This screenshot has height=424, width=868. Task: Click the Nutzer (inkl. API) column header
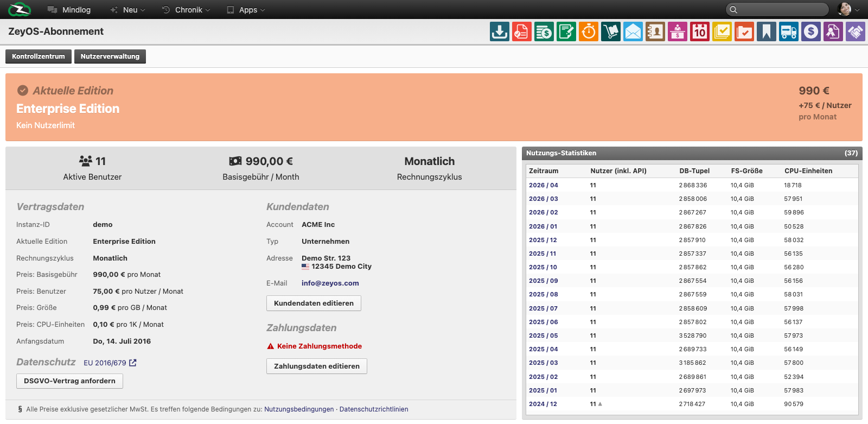[x=618, y=170]
